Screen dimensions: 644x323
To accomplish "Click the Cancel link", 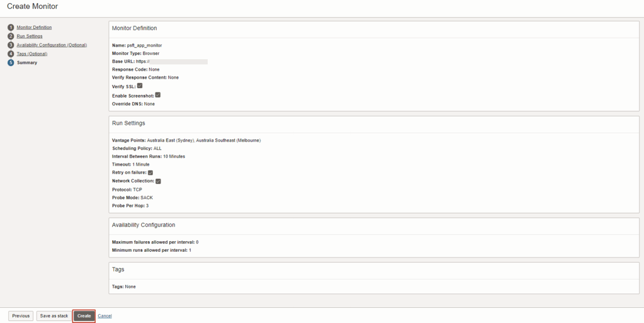I will coord(105,316).
